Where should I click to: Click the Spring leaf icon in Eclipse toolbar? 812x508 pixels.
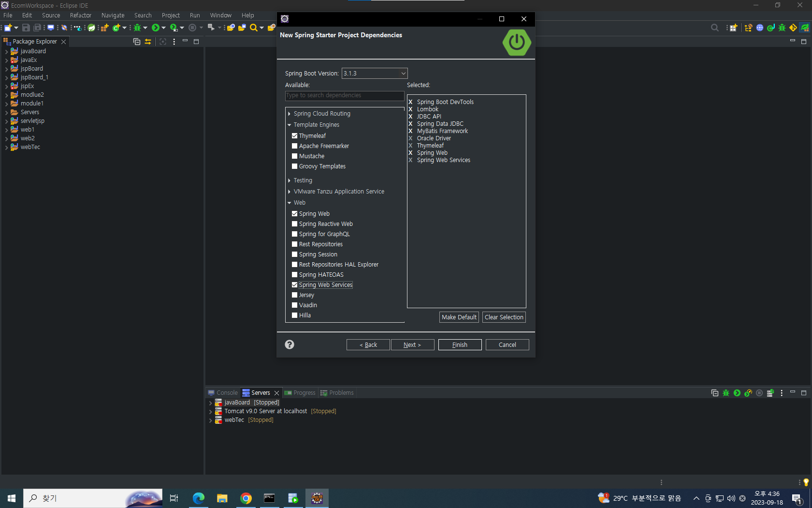[x=91, y=28]
